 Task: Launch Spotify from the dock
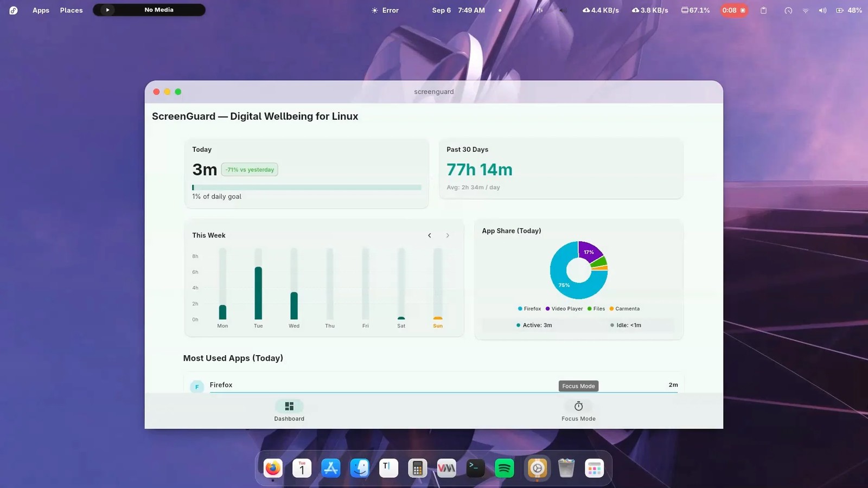505,468
